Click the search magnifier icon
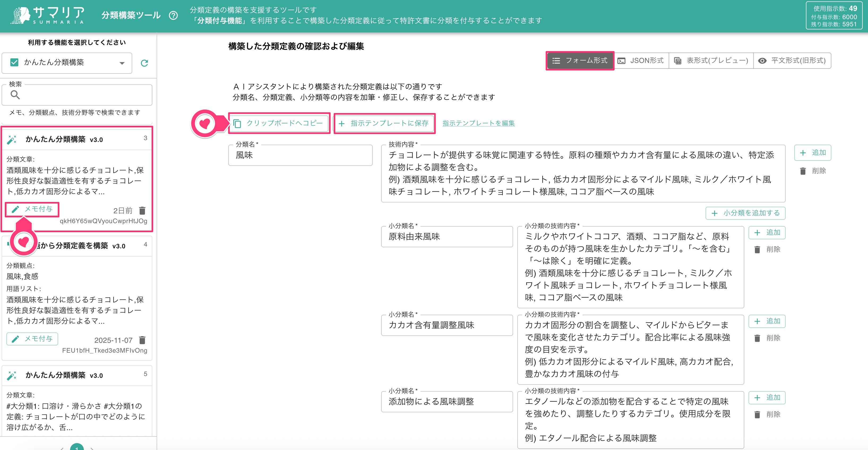 (15, 95)
